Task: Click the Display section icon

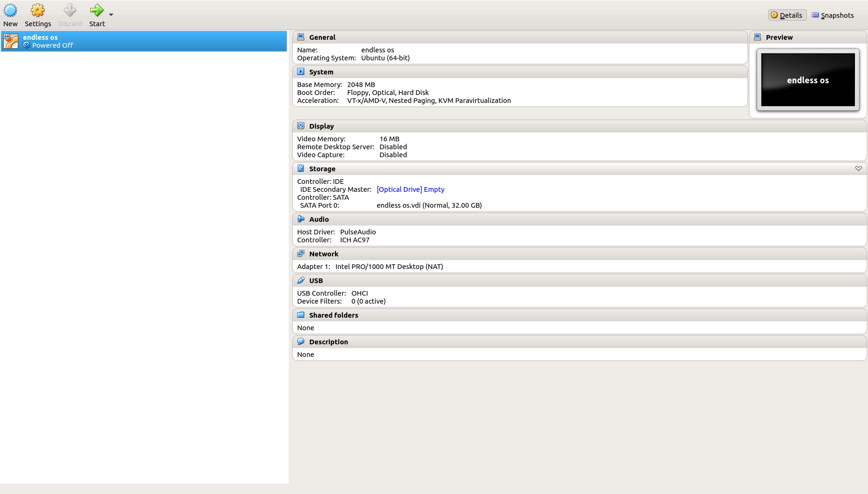Action: click(x=301, y=126)
